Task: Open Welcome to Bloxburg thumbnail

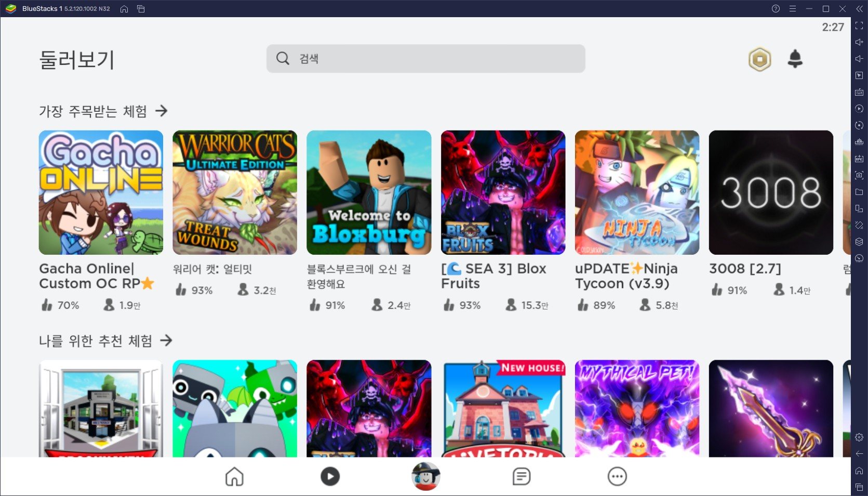Action: click(369, 192)
